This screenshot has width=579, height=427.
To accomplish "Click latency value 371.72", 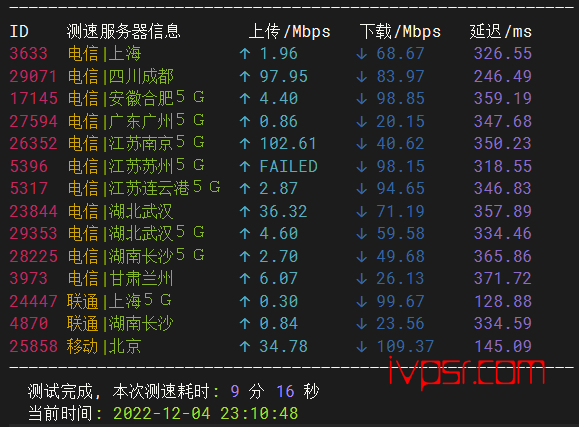I will point(503,279).
